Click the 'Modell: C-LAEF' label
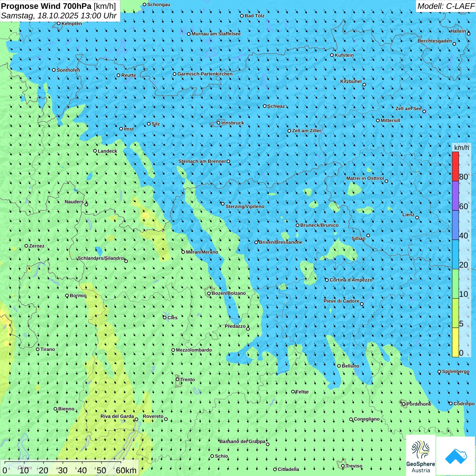The width and height of the screenshot is (476, 476). [x=446, y=6]
